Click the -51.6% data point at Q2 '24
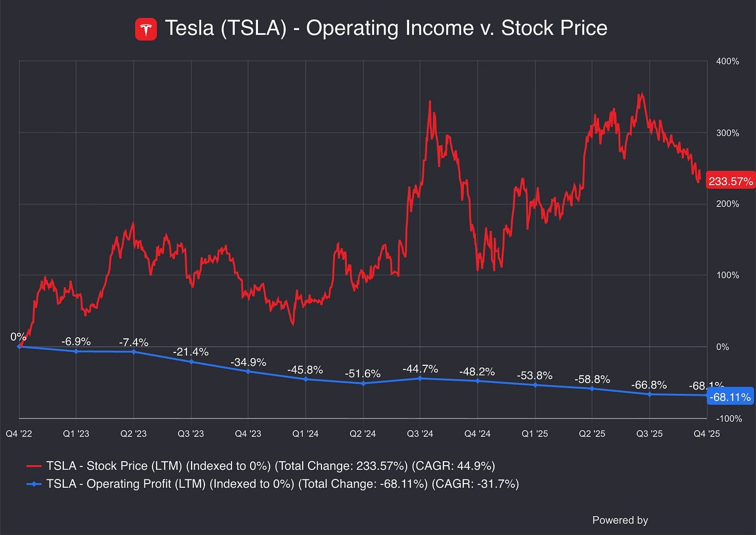Screen dimensions: 756x535 coord(363,383)
